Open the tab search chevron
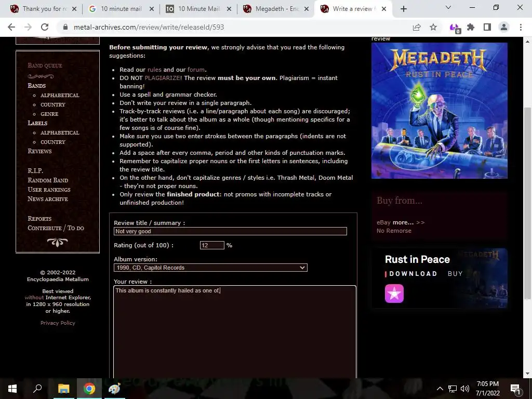The height and width of the screenshot is (399, 532). (x=448, y=7)
